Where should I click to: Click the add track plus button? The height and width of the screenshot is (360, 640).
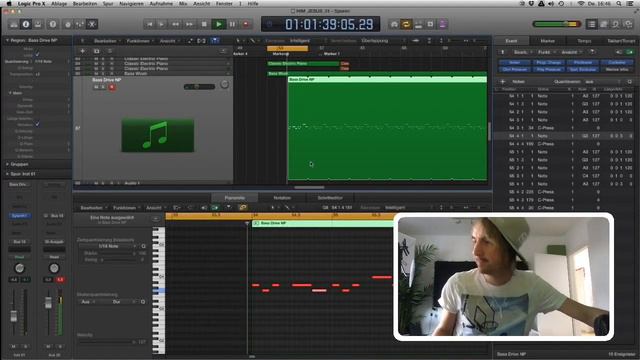pos(82,51)
